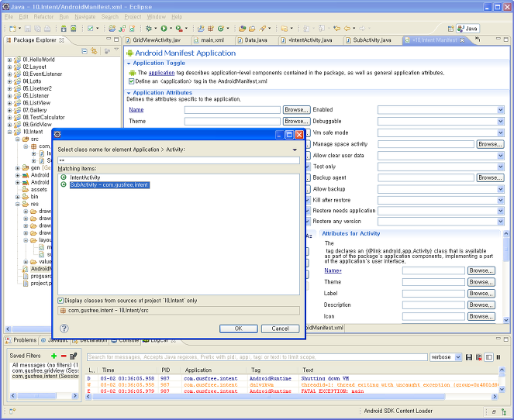Viewport: 514px width, 420px height.
Task: Pause LogCat scrolling with pause icon
Action: (x=498, y=357)
